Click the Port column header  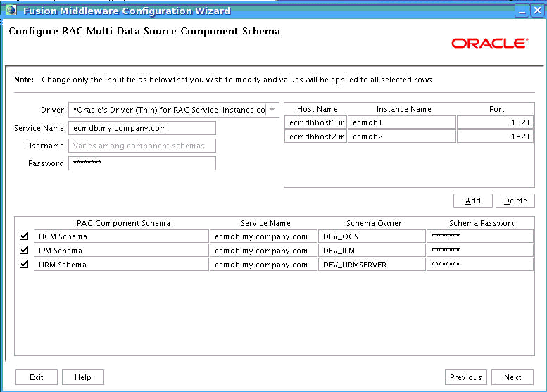coord(496,109)
